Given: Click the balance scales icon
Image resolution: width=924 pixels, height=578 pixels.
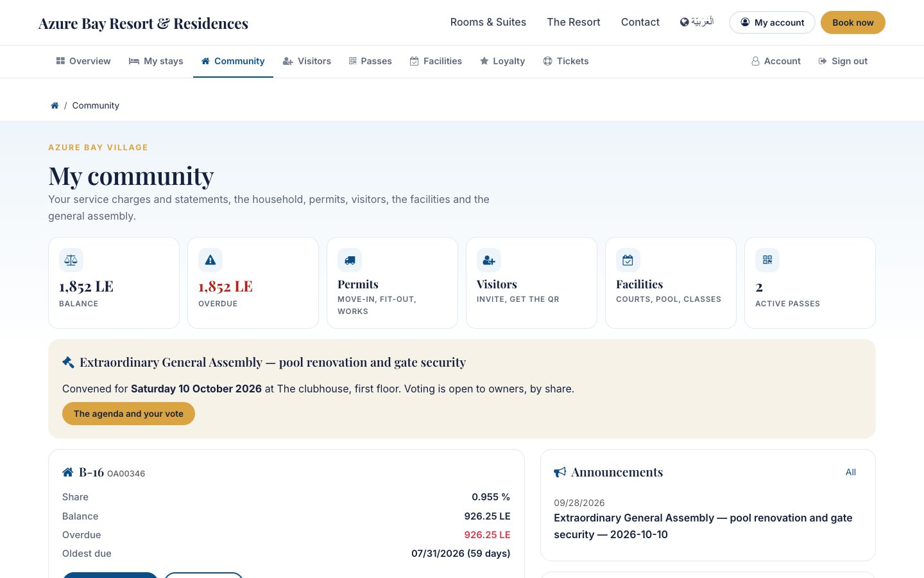Looking at the screenshot, I should coord(71,260).
